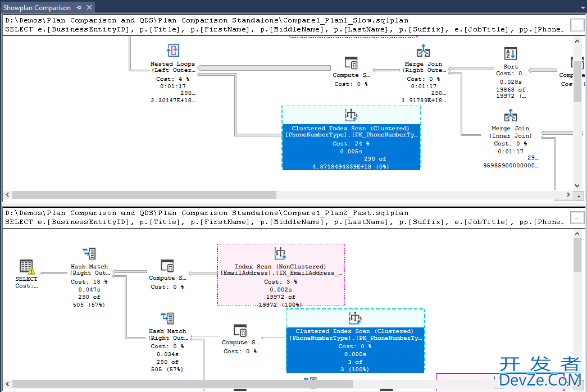Click '19868 of' row count under Sort
587x392 pixels.
tap(511, 89)
